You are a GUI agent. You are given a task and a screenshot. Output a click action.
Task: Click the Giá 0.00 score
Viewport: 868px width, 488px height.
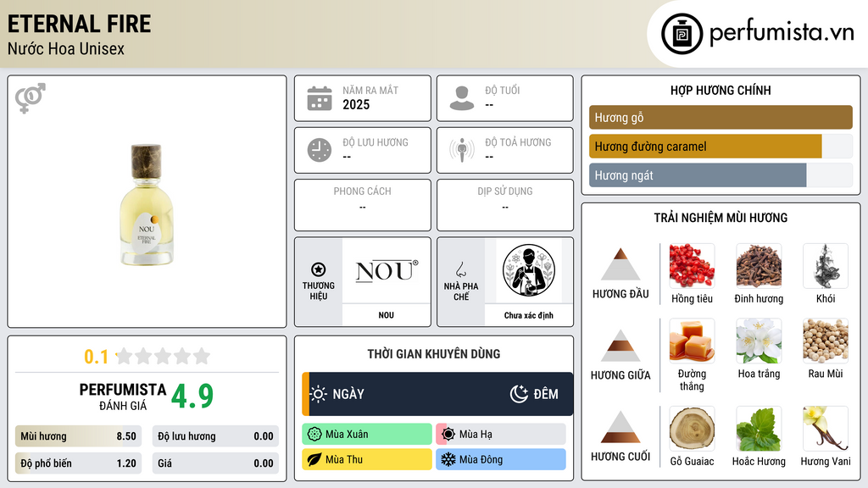215,463
